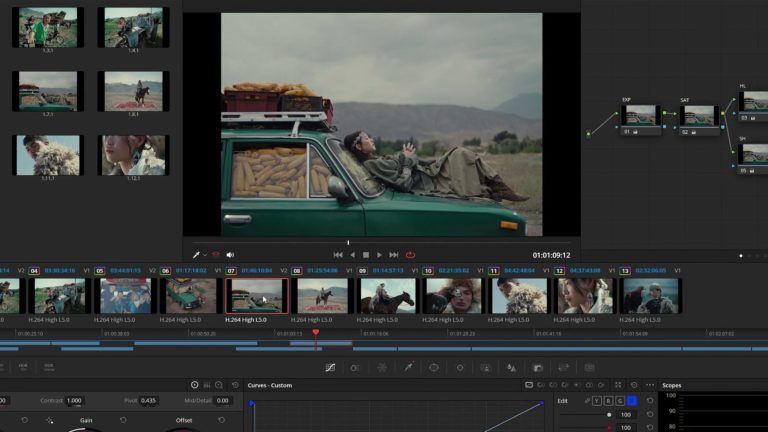
Task: Click the viewer scrub bar position handle
Action: 348,242
